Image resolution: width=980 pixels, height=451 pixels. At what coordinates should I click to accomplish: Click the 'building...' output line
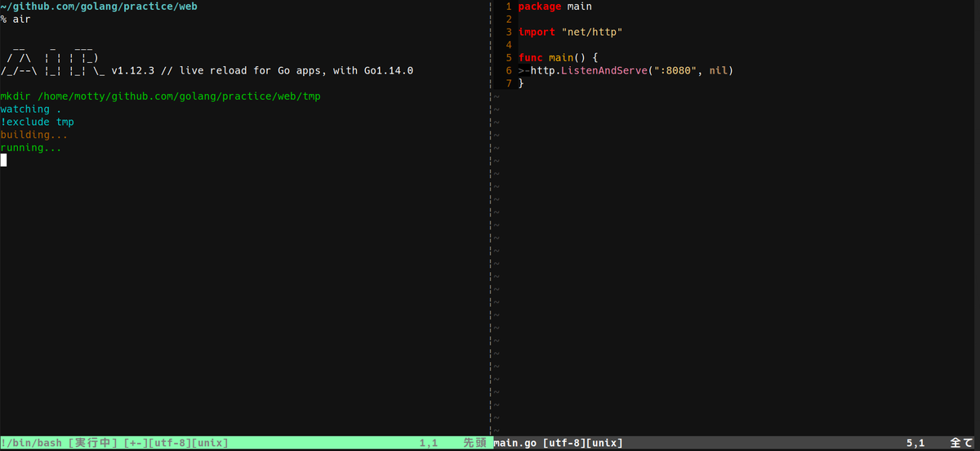pyautogui.click(x=34, y=135)
